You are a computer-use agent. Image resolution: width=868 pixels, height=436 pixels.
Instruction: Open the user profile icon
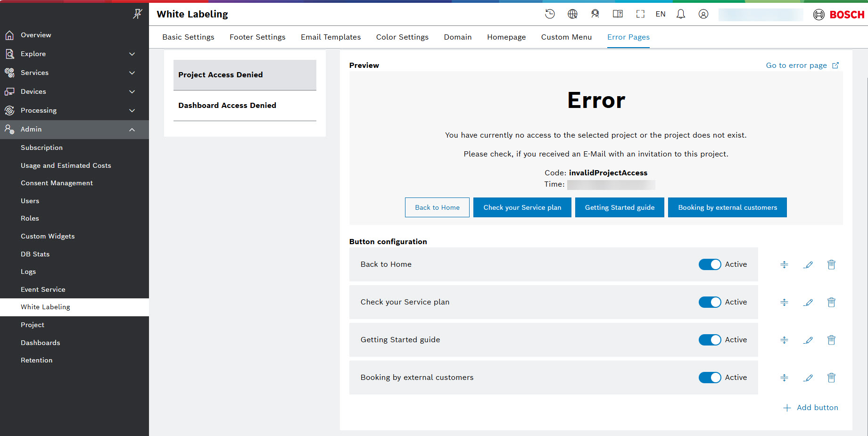(703, 14)
